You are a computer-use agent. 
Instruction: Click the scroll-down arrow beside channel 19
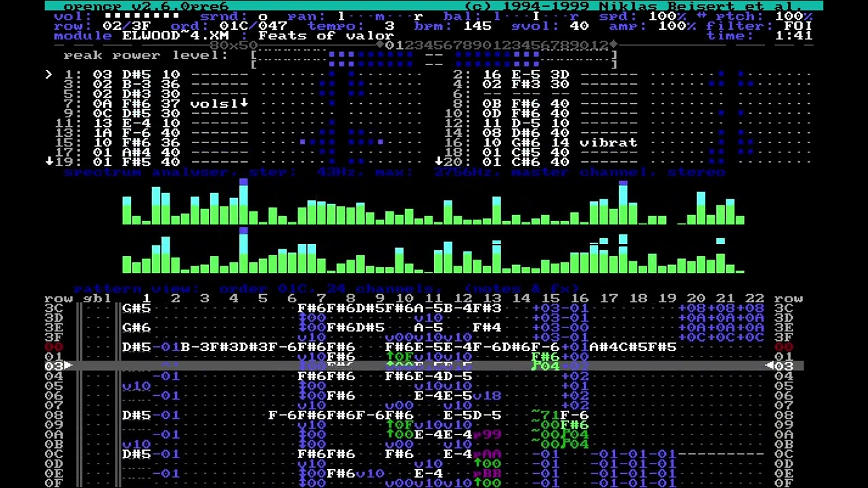click(49, 162)
